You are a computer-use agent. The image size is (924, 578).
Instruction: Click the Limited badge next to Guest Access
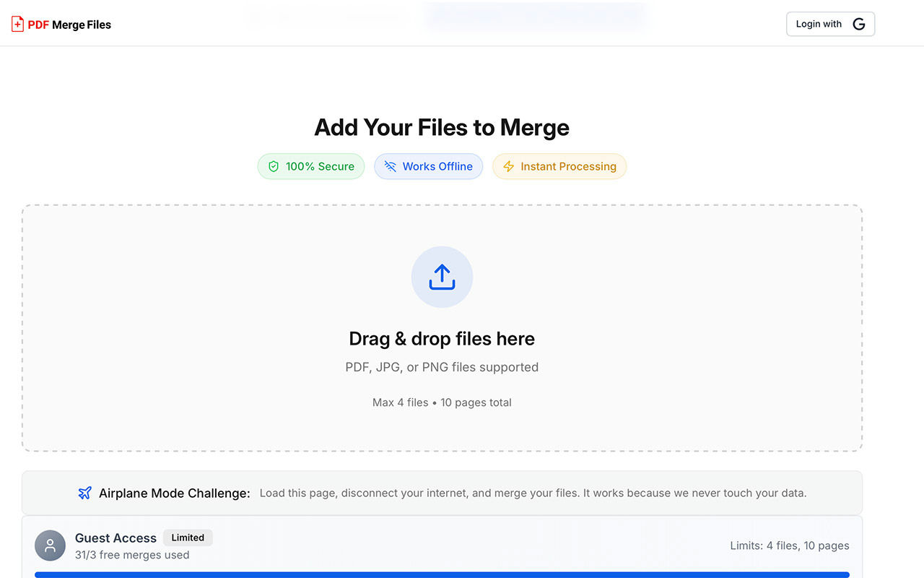pyautogui.click(x=188, y=538)
